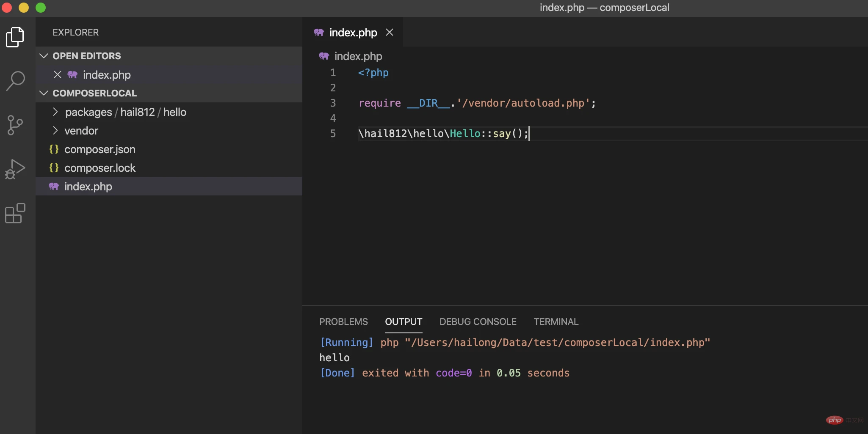Expand the packages/hail812/hello folder
868x434 pixels.
point(125,112)
